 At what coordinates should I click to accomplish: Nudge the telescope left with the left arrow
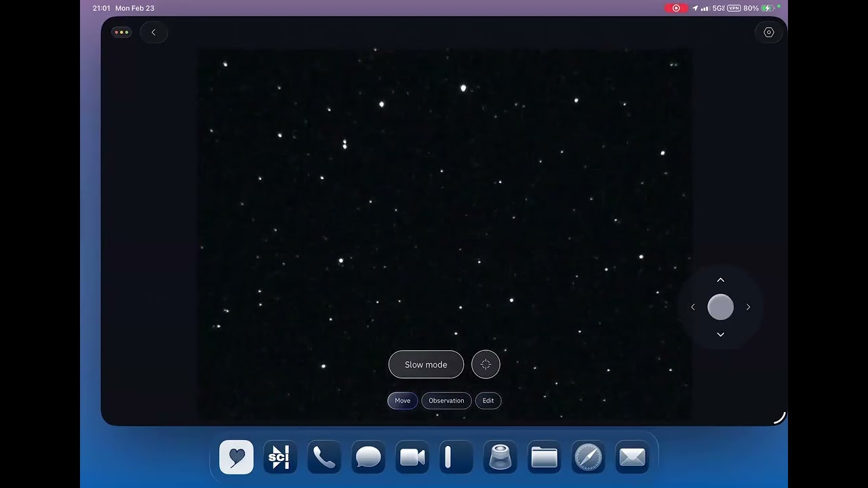tap(692, 307)
